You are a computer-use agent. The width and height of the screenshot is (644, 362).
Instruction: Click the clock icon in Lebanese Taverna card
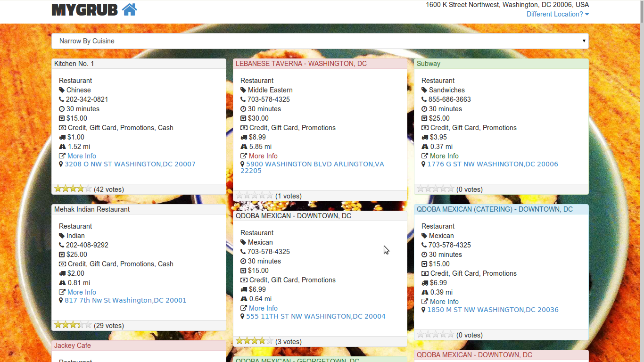pyautogui.click(x=243, y=109)
